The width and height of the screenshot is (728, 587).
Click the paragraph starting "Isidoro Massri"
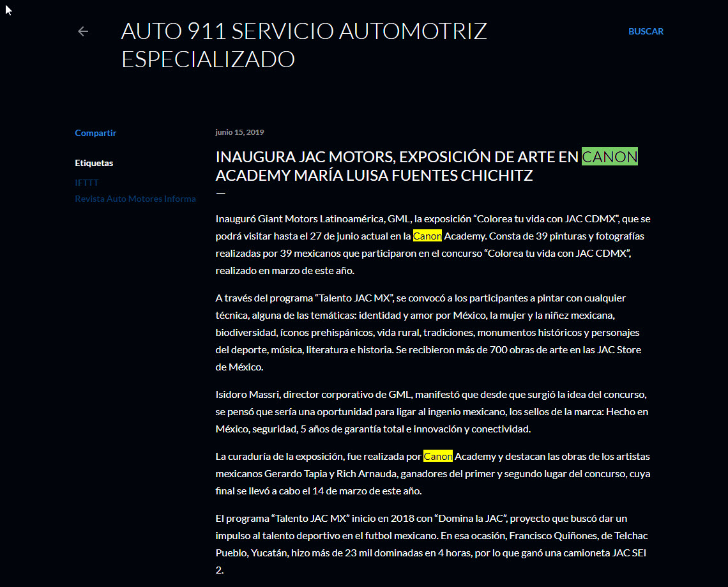(432, 412)
